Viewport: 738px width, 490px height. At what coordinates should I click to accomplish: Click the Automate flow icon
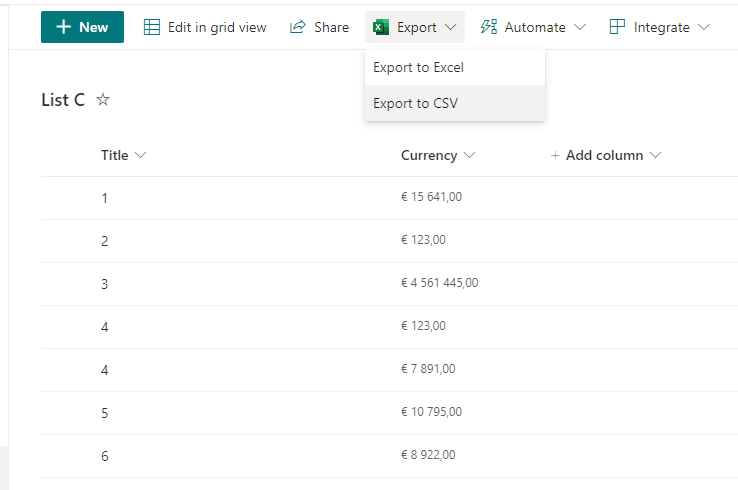tap(489, 27)
